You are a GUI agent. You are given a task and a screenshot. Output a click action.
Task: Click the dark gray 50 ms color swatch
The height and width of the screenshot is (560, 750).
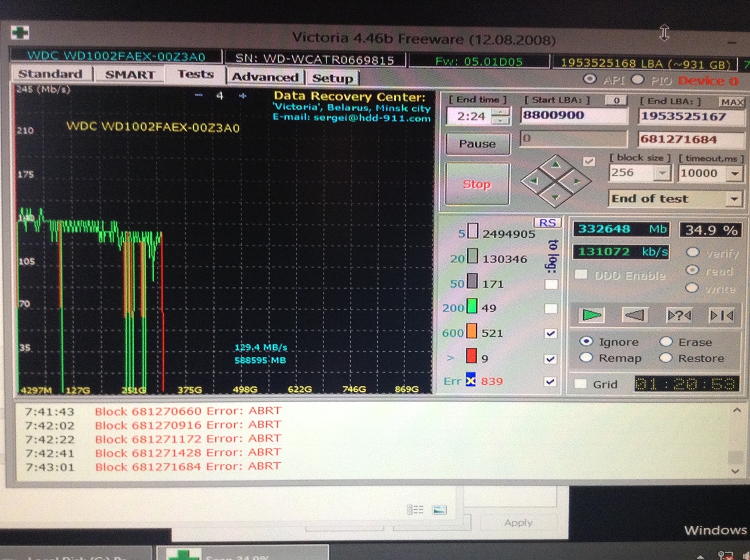point(472,281)
